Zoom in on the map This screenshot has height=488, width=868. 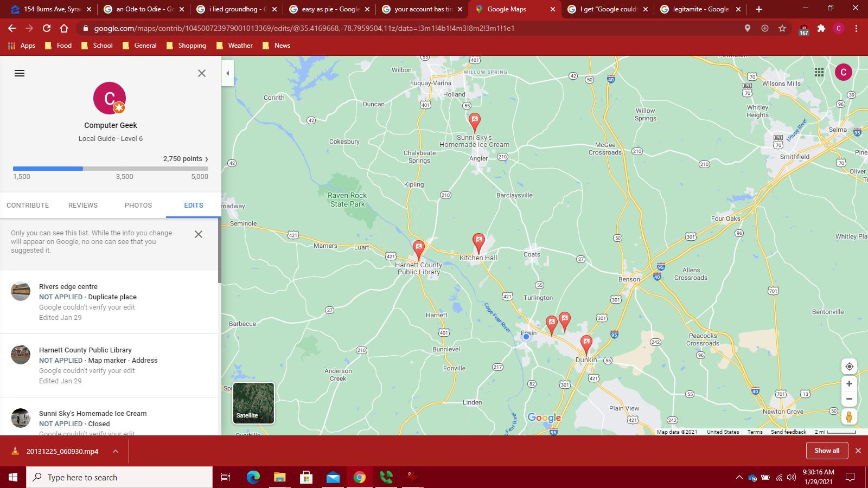[x=850, y=384]
